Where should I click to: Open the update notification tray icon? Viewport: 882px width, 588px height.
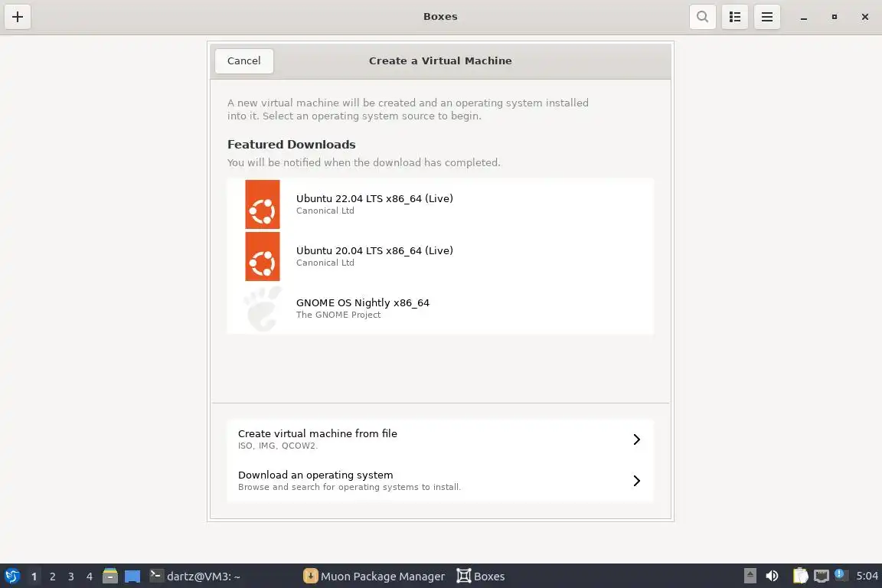click(x=841, y=574)
